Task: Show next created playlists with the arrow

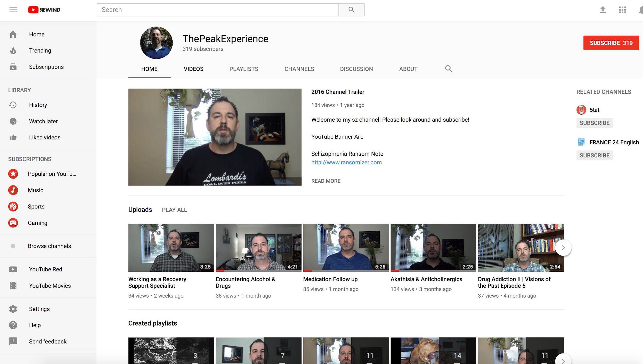Action: coord(563,361)
